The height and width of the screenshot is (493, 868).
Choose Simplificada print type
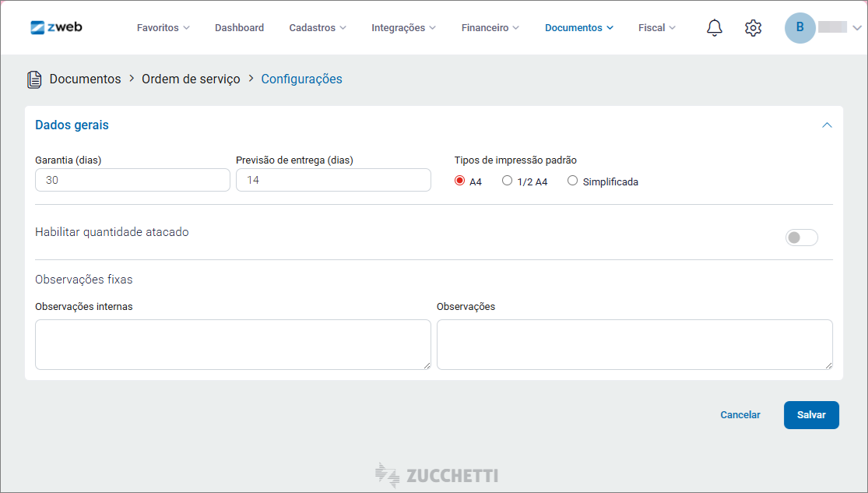click(x=573, y=181)
